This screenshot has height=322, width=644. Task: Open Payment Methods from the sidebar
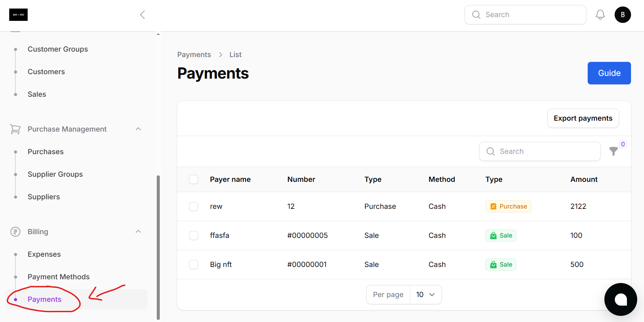pos(58,277)
